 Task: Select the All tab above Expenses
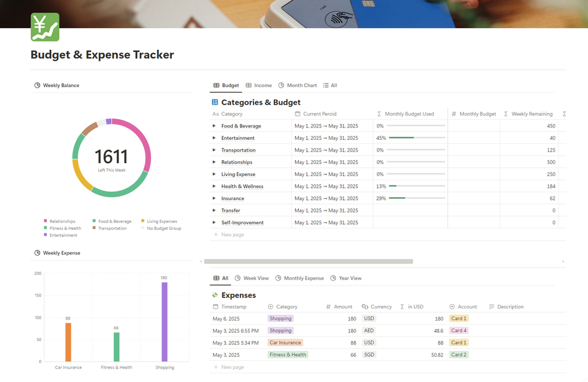[221, 278]
